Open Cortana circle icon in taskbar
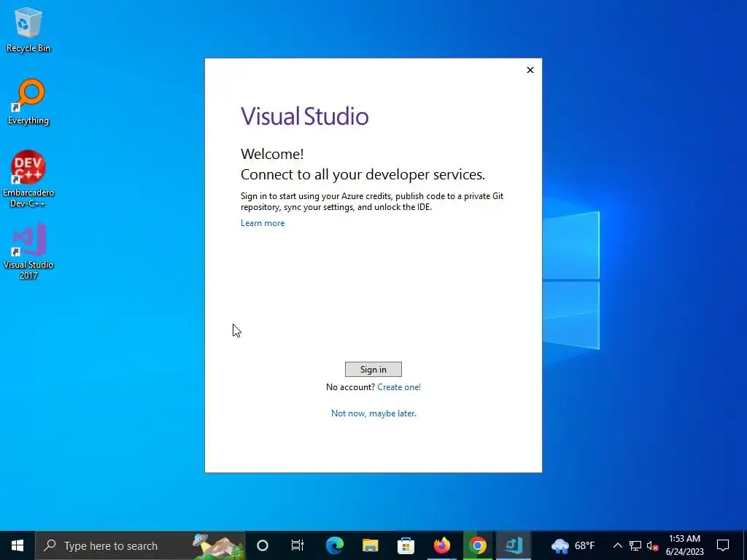The image size is (747, 560). point(263,545)
